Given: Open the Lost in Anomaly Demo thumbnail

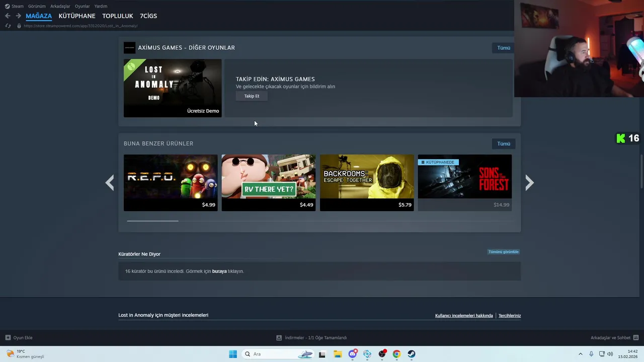Looking at the screenshot, I should pyautogui.click(x=173, y=88).
